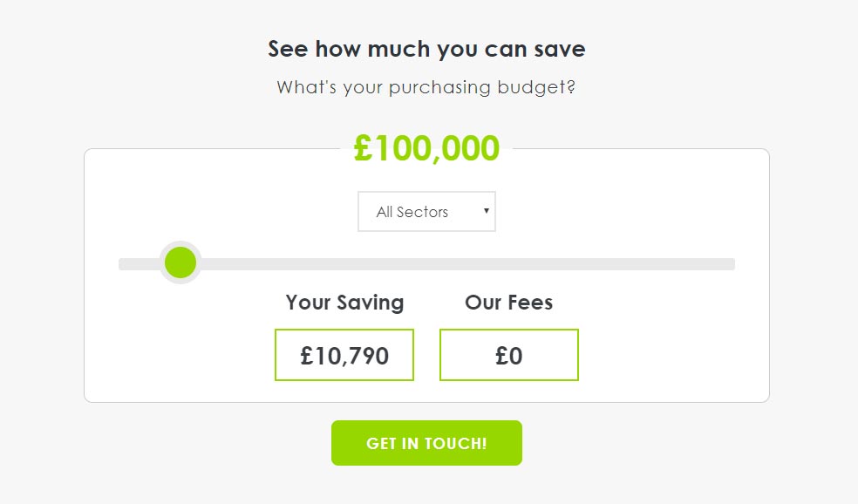Click the slider track three-quarters of the way along

(581, 264)
